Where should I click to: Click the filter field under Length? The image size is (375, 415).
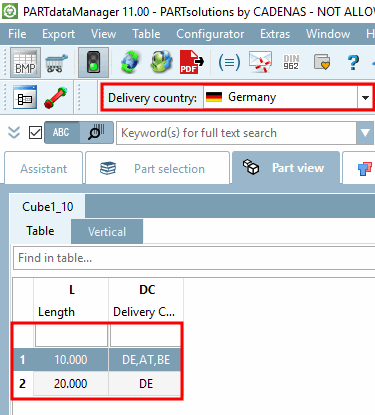click(71, 335)
